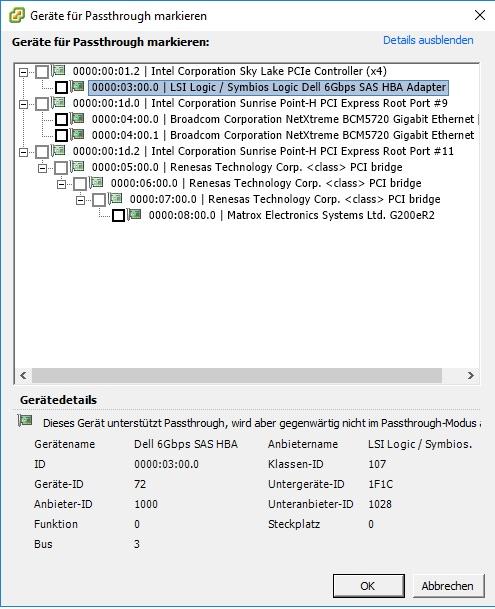
Task: Cancel with the Abbrechen button
Action: (x=448, y=586)
